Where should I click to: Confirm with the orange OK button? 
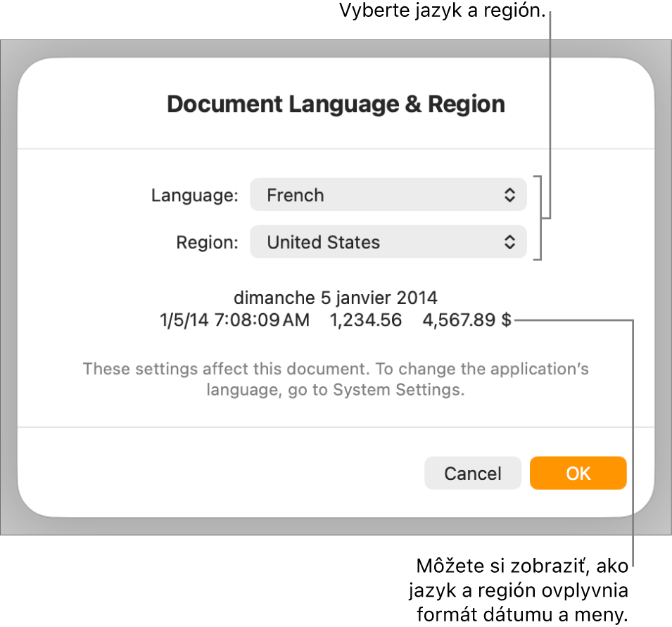point(578,473)
